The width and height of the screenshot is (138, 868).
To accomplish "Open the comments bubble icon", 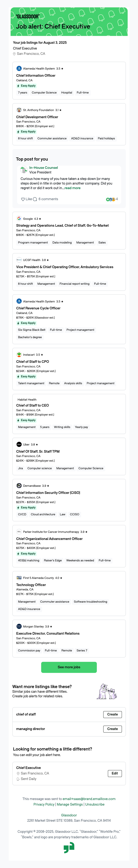I will point(35,199).
